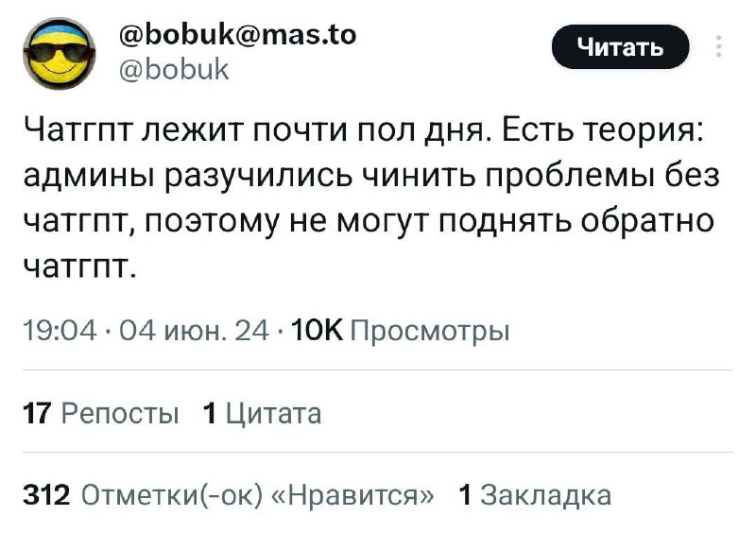This screenshot has height=533, width=756.
Task: Open the Репосты list
Action: coord(120,413)
